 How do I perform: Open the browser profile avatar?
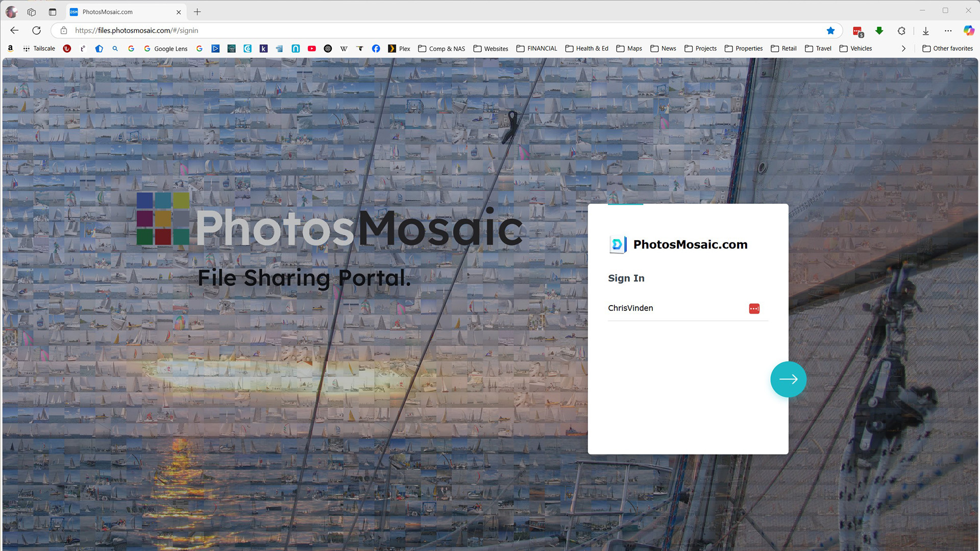click(x=11, y=12)
